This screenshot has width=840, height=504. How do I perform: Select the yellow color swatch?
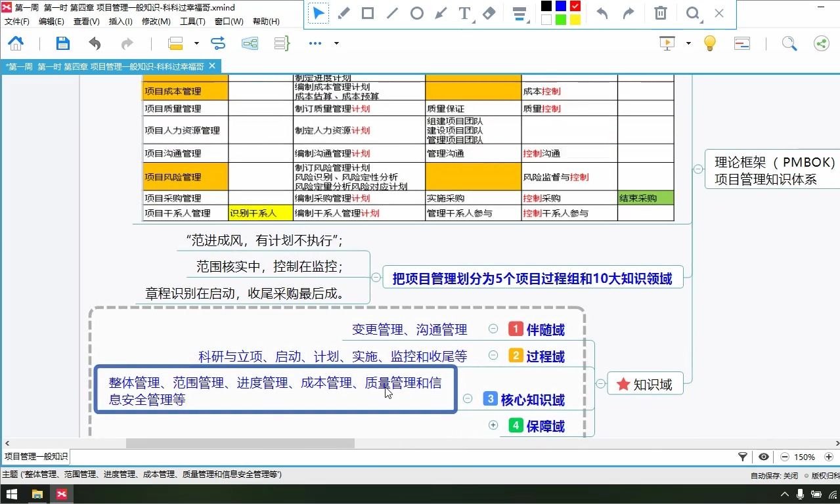point(575,20)
